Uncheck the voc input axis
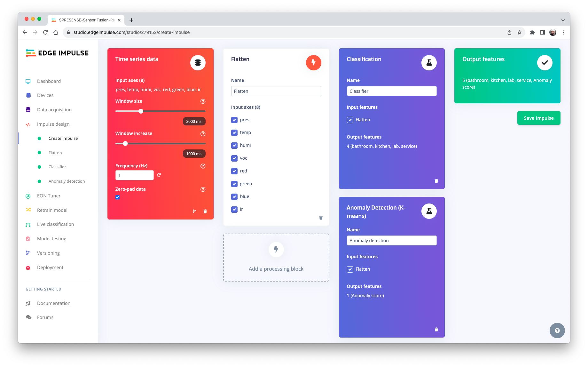This screenshot has width=588, height=367. coord(234,158)
